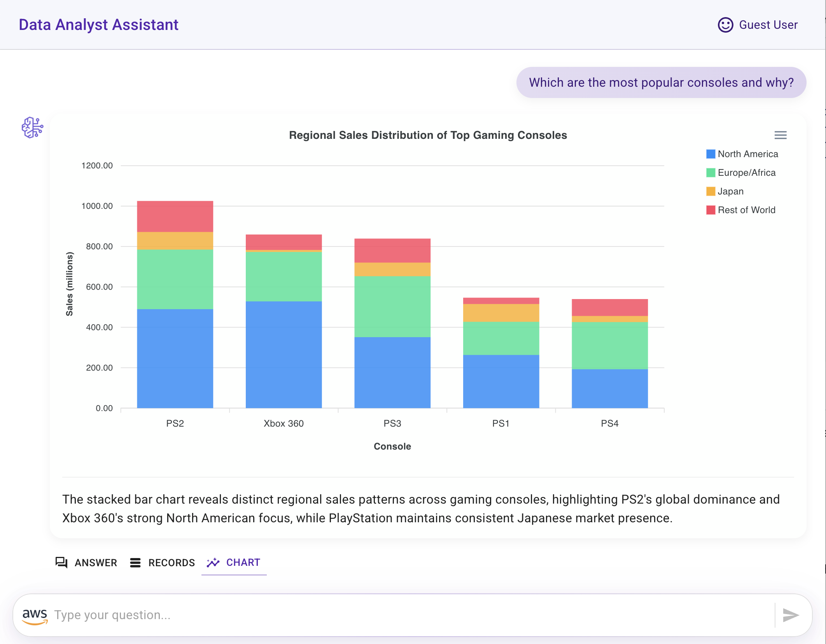The width and height of the screenshot is (826, 644).
Task: Click the Guest User label
Action: [x=768, y=25]
